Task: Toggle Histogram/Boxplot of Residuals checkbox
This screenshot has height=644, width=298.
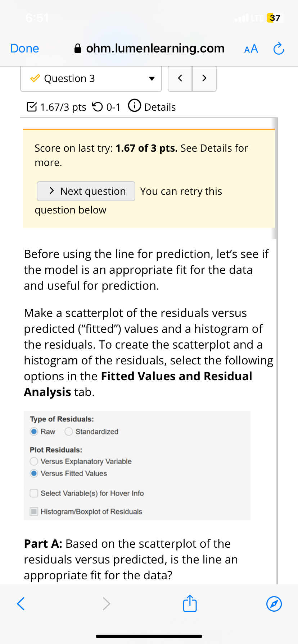Action: pos(34,511)
